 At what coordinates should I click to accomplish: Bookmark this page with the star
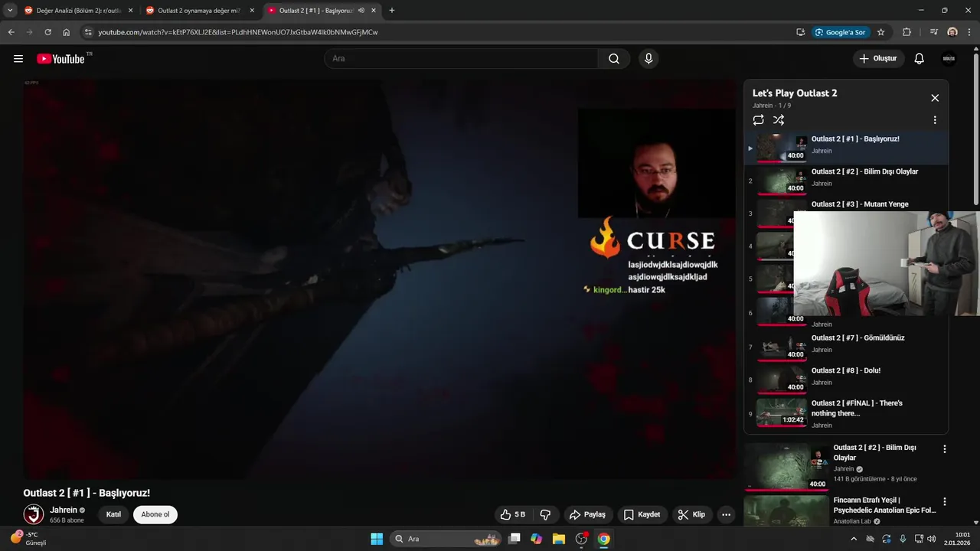(880, 32)
